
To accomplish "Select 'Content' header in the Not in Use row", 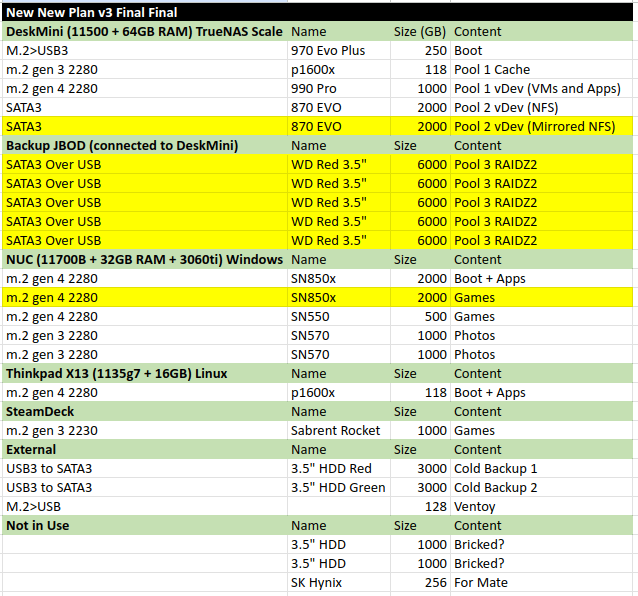I will coord(542,526).
